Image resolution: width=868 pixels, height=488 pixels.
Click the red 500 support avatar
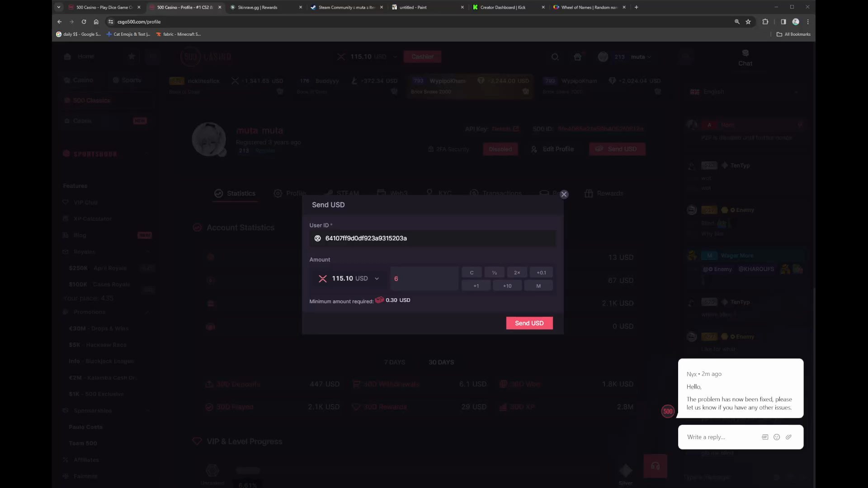tap(668, 411)
